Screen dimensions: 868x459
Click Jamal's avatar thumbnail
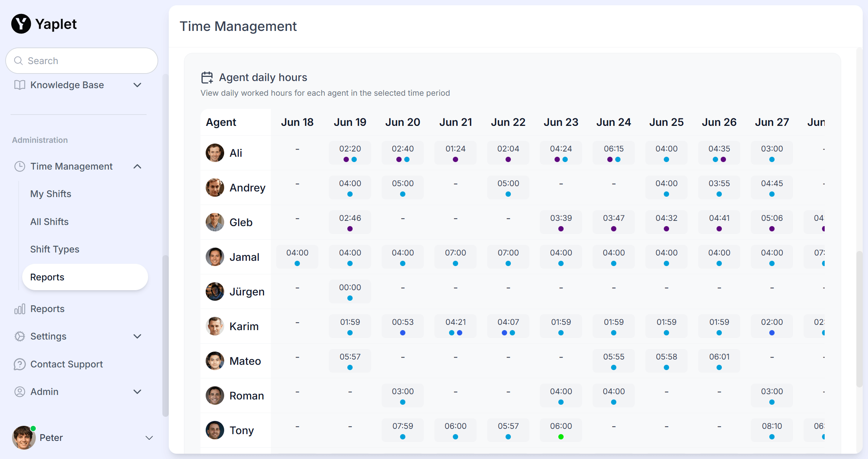(x=215, y=257)
